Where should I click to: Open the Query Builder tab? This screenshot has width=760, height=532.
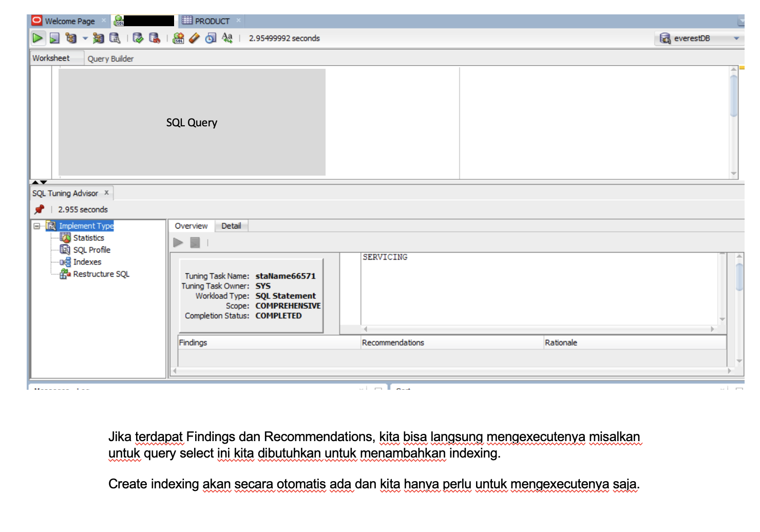(x=110, y=59)
